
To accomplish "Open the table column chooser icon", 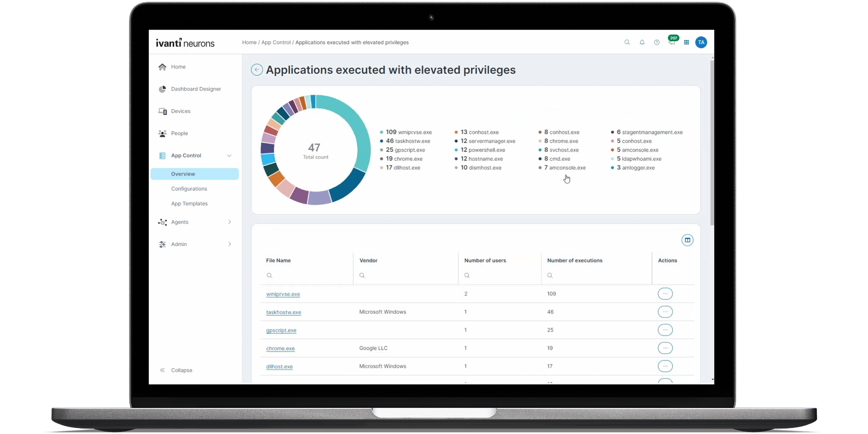I will [x=687, y=240].
